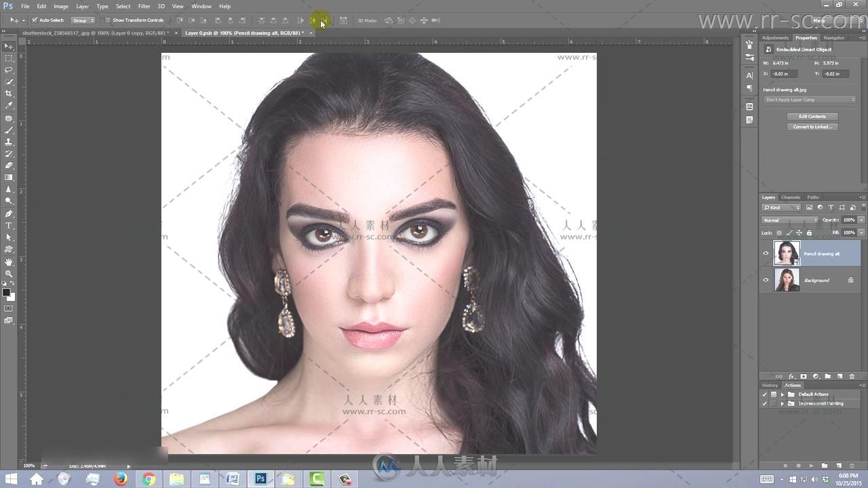Open Don't Apply Layer Comp dropdown
The height and width of the screenshot is (488, 868).
[x=810, y=100]
